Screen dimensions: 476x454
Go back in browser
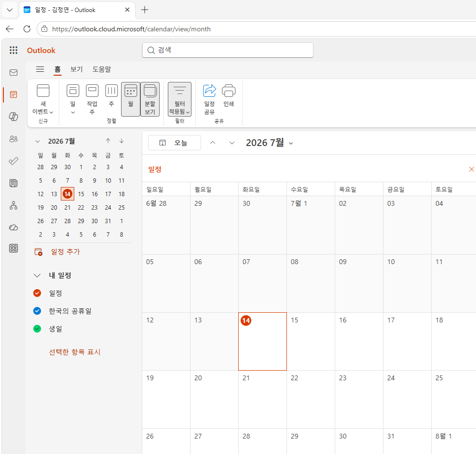[x=10, y=29]
